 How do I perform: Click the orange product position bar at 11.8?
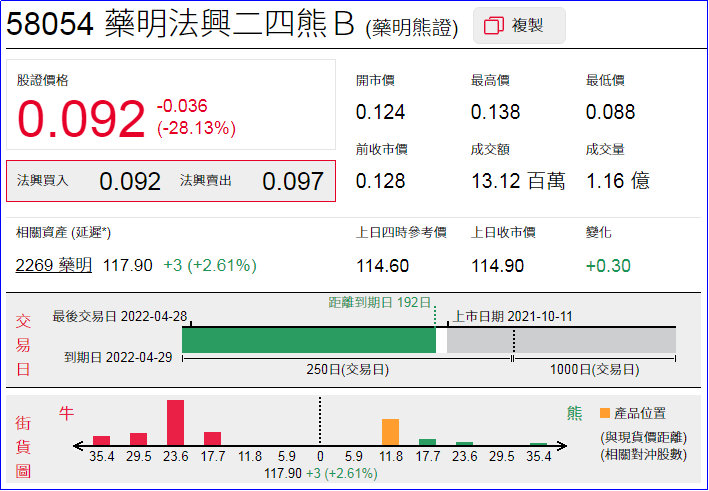coord(391,432)
